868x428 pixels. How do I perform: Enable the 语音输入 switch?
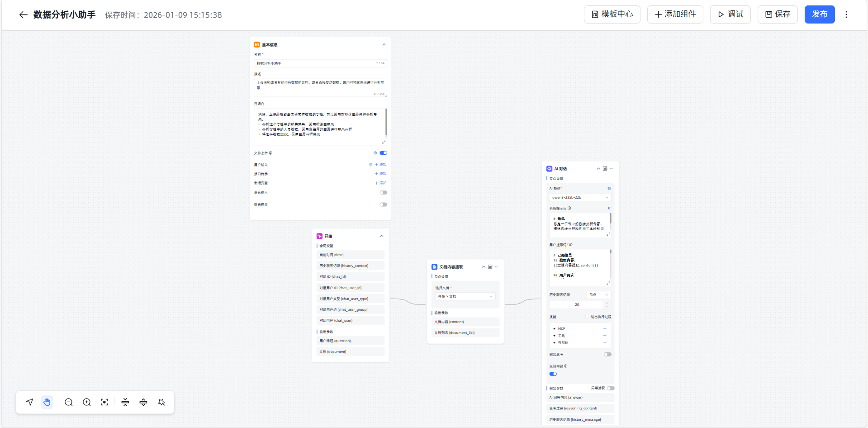pos(383,193)
